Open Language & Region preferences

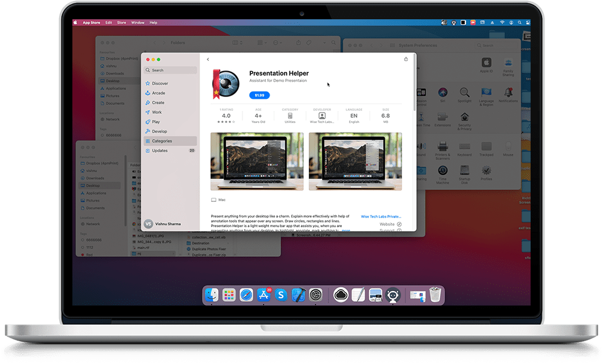(486, 96)
